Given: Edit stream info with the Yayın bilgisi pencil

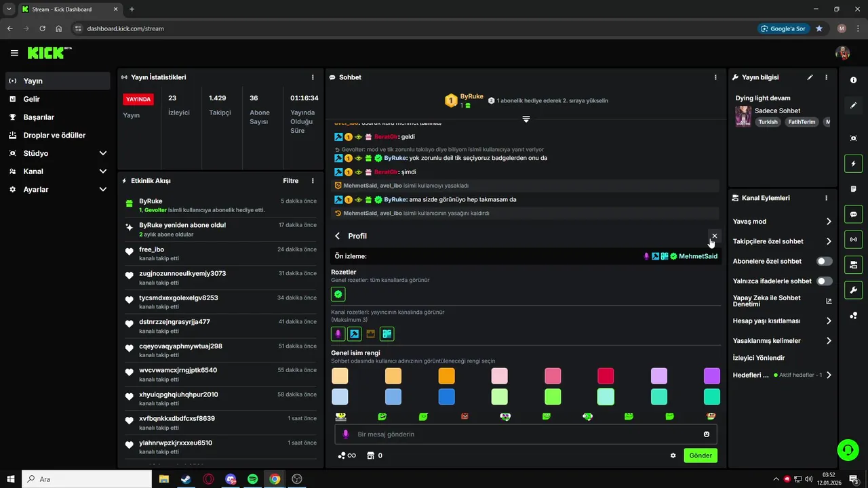Looking at the screenshot, I should click(810, 77).
